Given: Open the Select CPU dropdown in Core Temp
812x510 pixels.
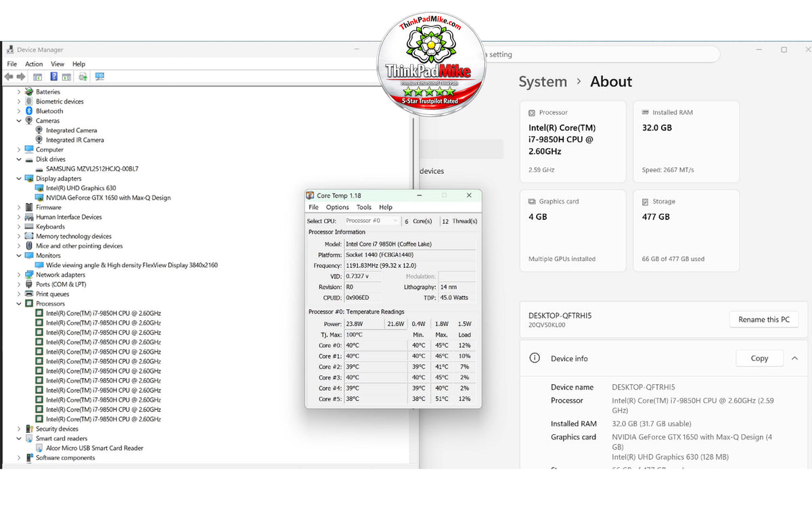Looking at the screenshot, I should tap(371, 221).
